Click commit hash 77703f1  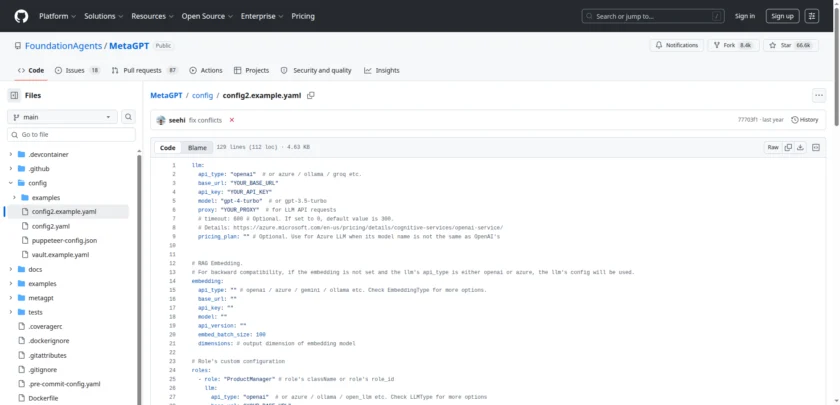[747, 120]
